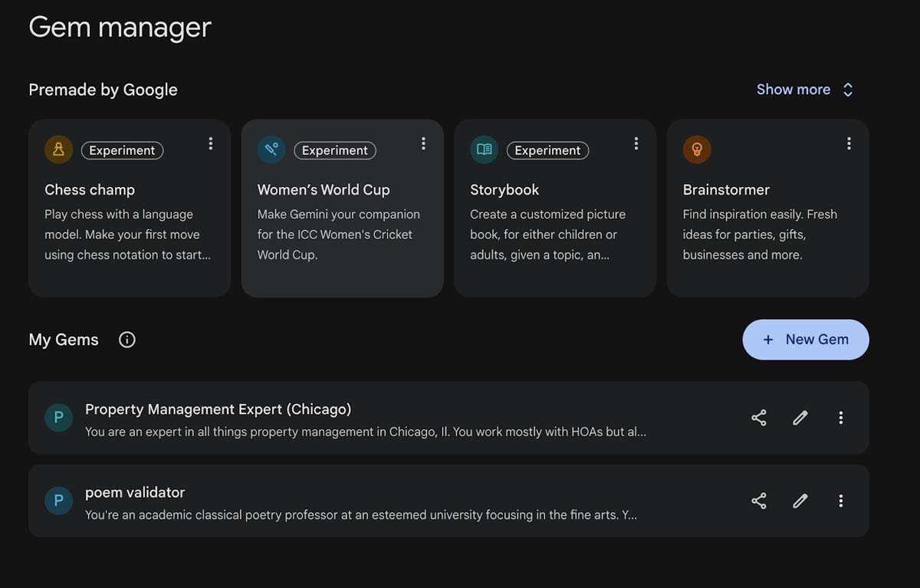Click the Brainstormer lightbulb icon

[x=697, y=149]
